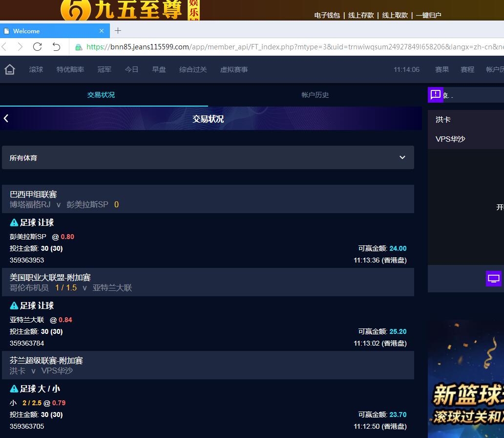
Task: Click the undo/restore arrow icon
Action: coord(57,46)
